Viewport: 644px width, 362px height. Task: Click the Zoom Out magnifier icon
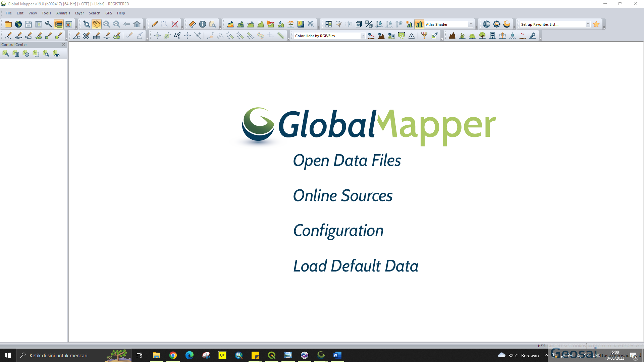click(117, 24)
